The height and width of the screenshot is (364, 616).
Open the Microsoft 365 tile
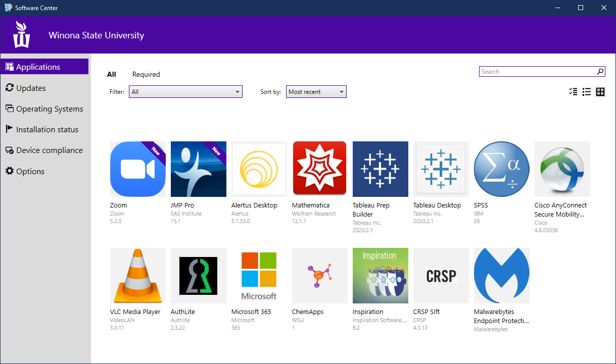click(259, 275)
